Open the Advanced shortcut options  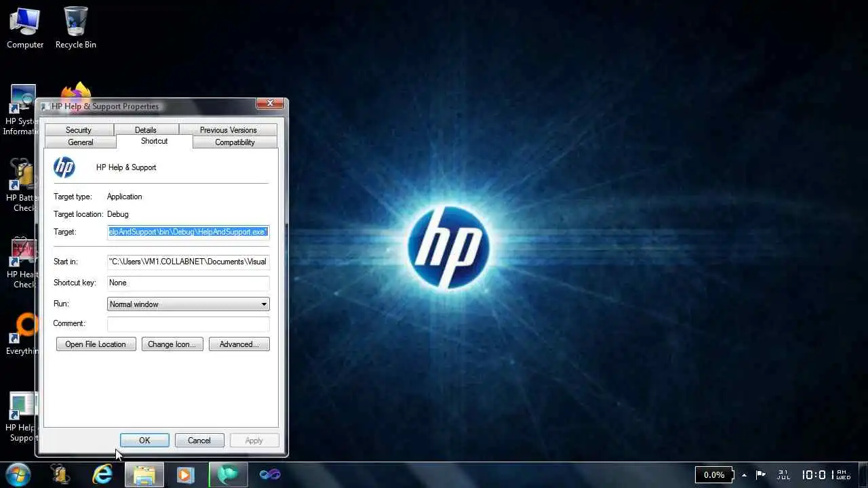(x=239, y=344)
